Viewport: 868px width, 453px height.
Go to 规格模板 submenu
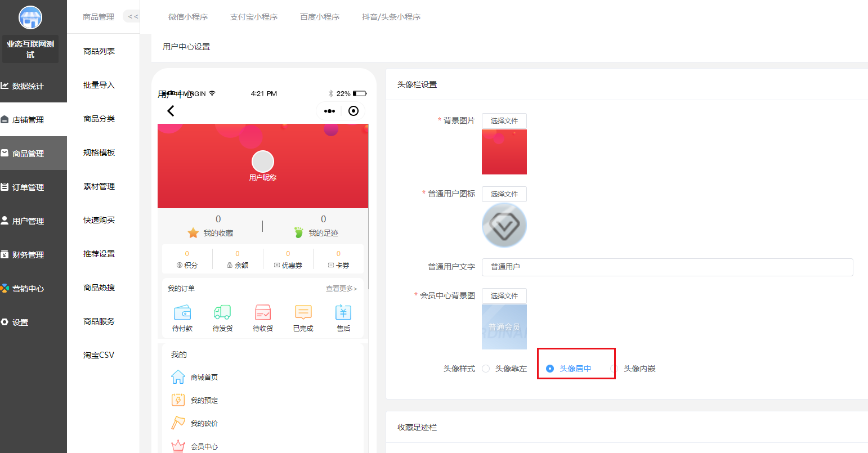[x=99, y=153]
